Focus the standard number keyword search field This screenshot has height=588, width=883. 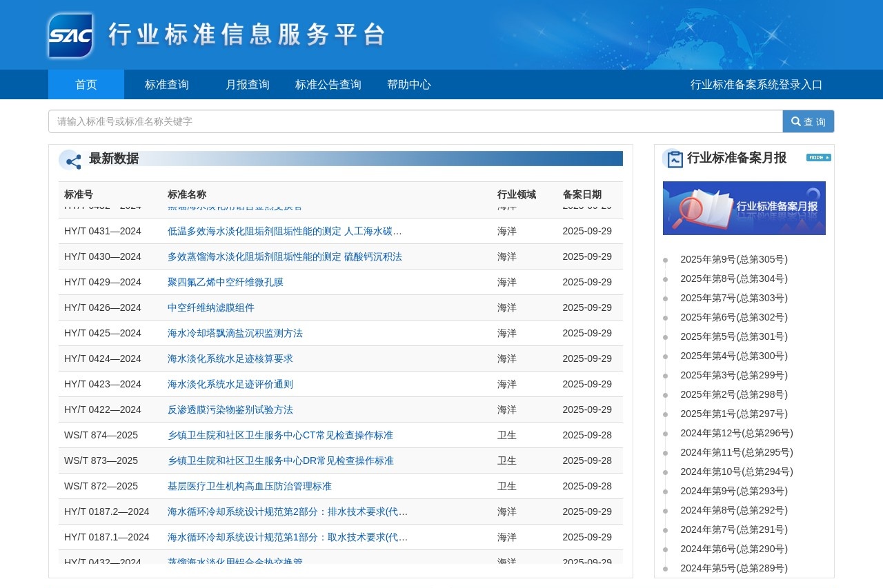[x=415, y=121]
